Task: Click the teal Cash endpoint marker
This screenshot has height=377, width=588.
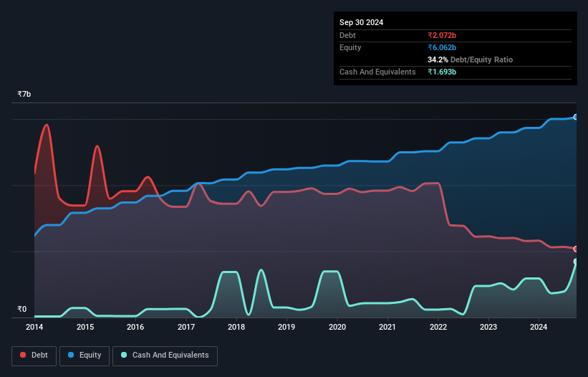Action: pos(576,262)
